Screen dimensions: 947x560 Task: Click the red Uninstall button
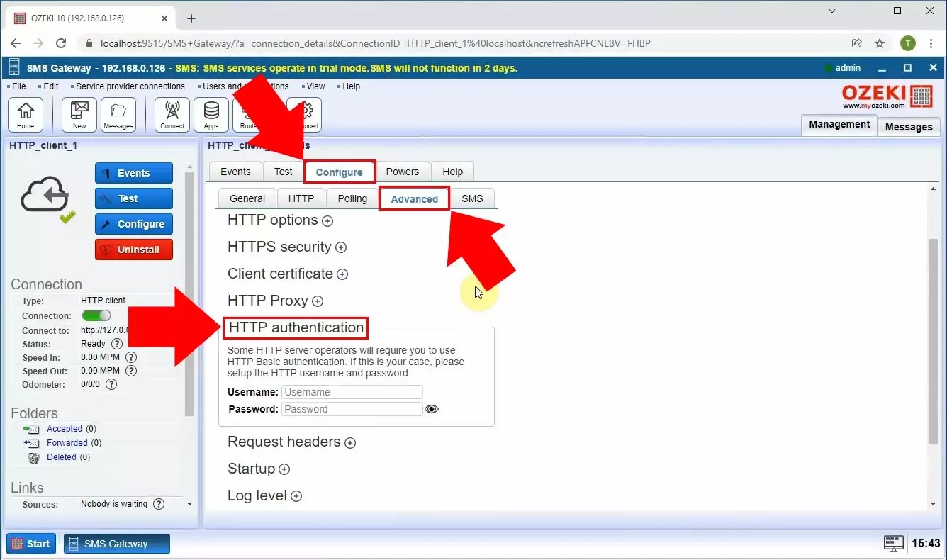134,250
